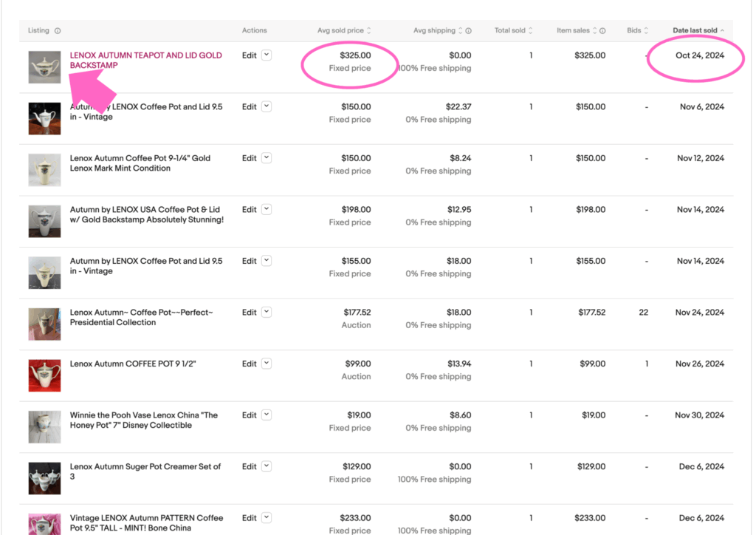This screenshot has width=756, height=535.
Task: Click thumbnail for the Nov 6, 2024 listing
Action: 44,119
